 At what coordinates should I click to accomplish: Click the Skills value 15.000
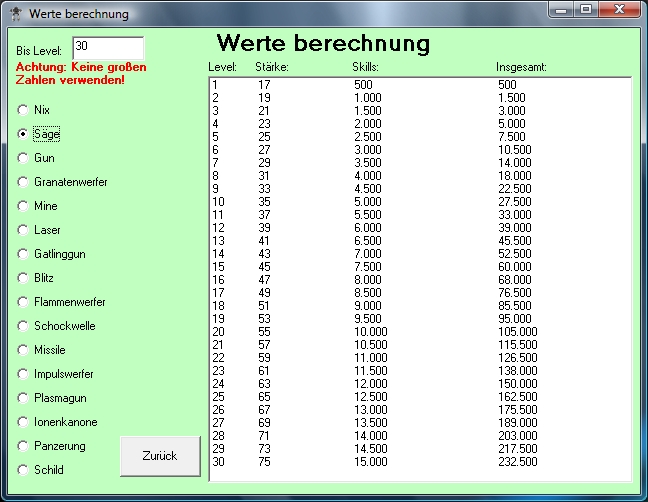pos(371,462)
